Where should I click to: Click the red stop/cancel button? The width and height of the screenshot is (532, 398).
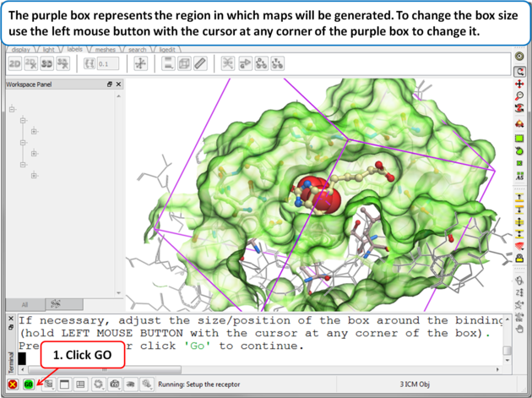[x=13, y=384]
